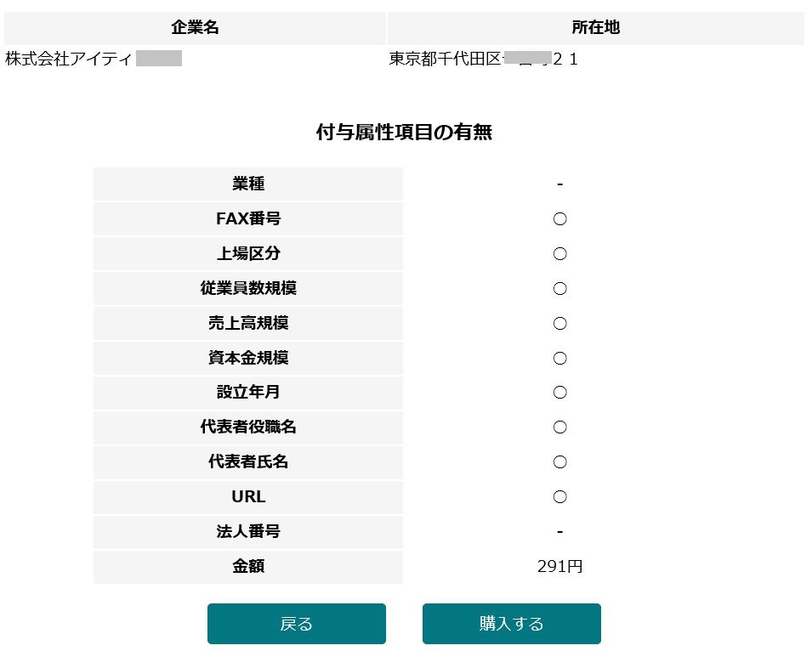Click the circle mark beside 設立年月

click(x=559, y=393)
